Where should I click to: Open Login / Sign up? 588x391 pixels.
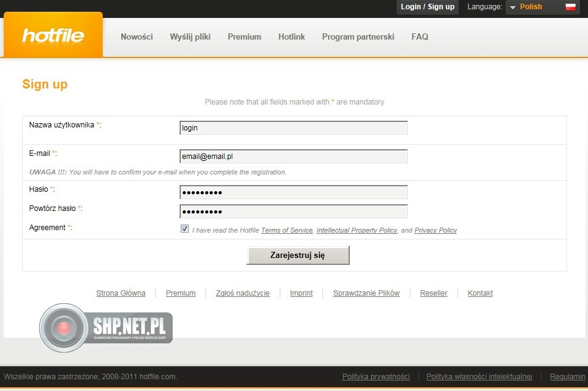[428, 7]
